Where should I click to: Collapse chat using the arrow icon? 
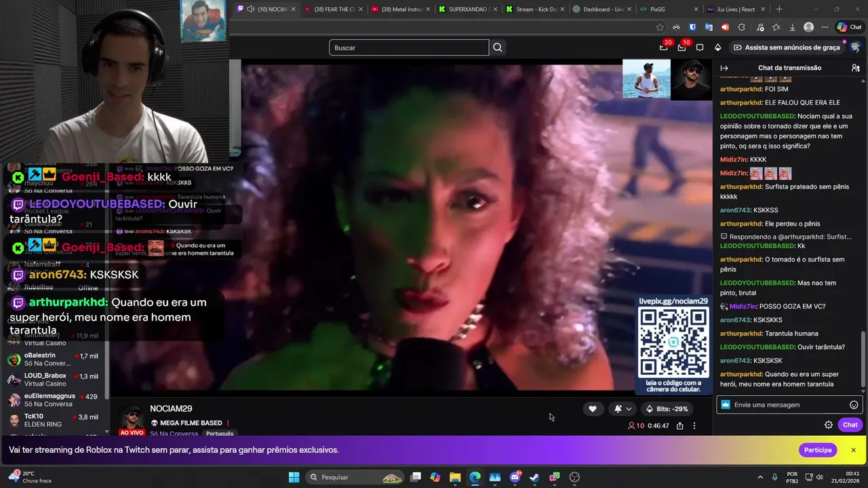[724, 68]
